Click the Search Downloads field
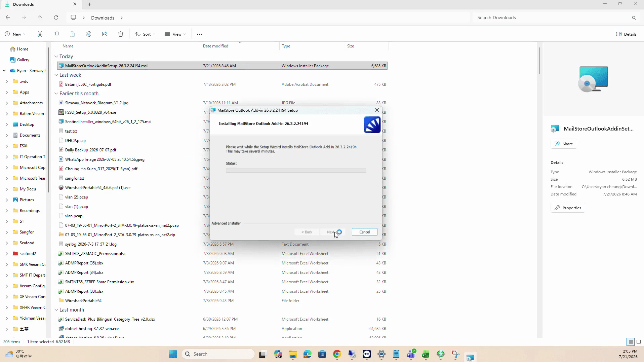 [x=552, y=18]
